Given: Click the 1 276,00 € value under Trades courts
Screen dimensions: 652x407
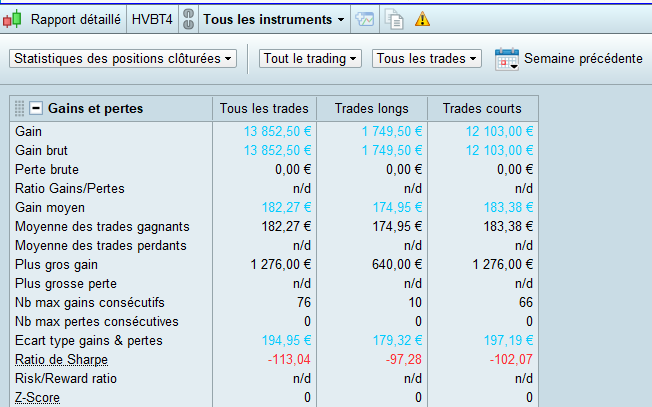Looking at the screenshot, I should pos(503,265).
